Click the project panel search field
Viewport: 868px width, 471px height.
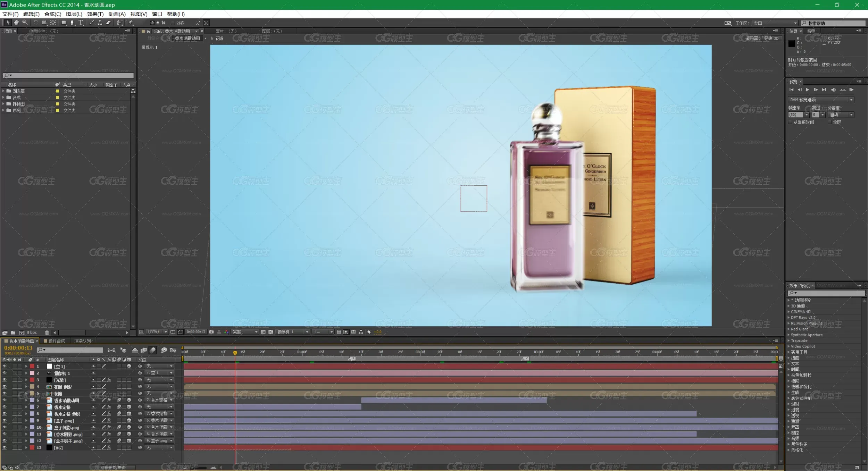tap(68, 75)
